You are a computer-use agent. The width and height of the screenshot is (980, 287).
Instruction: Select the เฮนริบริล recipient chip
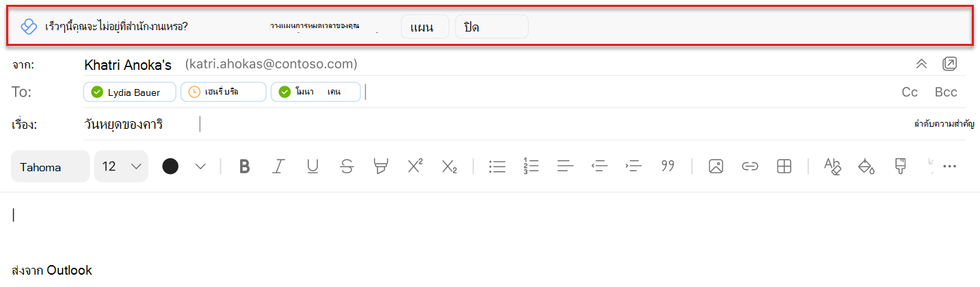click(223, 92)
